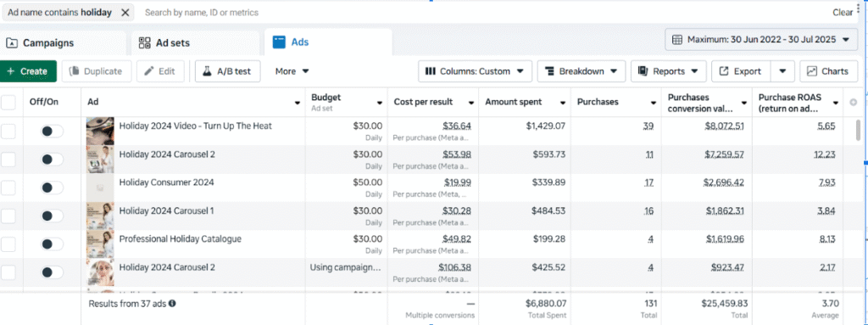868x325 pixels.
Task: Click the Export arrow icon
Action: [724, 71]
